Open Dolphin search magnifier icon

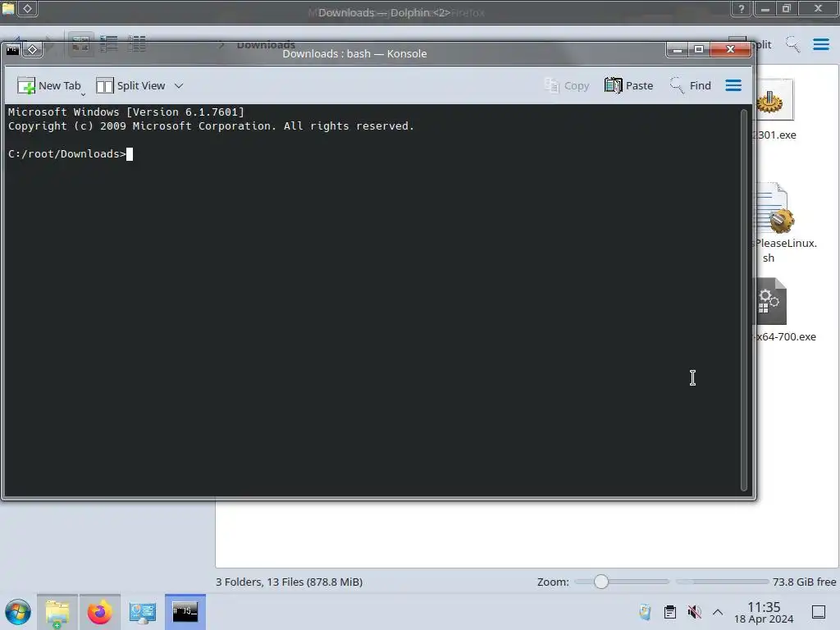793,44
